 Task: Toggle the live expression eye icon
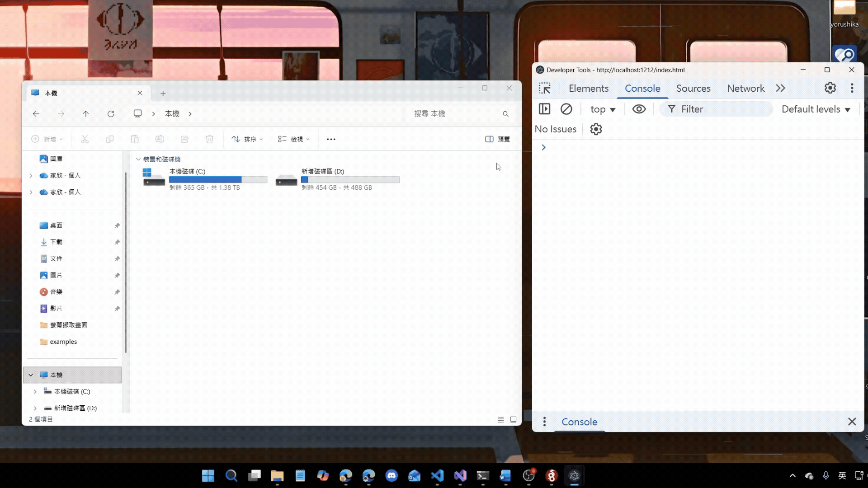pos(639,109)
